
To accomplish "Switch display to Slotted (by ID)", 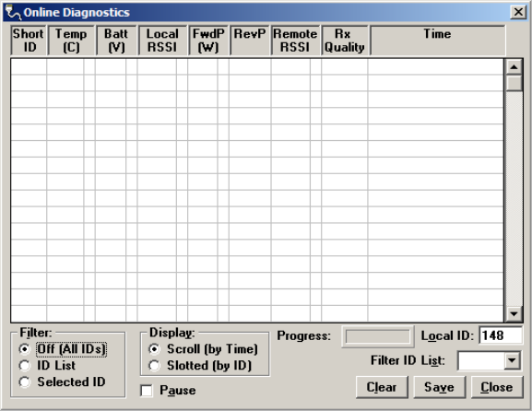I will pyautogui.click(x=154, y=366).
